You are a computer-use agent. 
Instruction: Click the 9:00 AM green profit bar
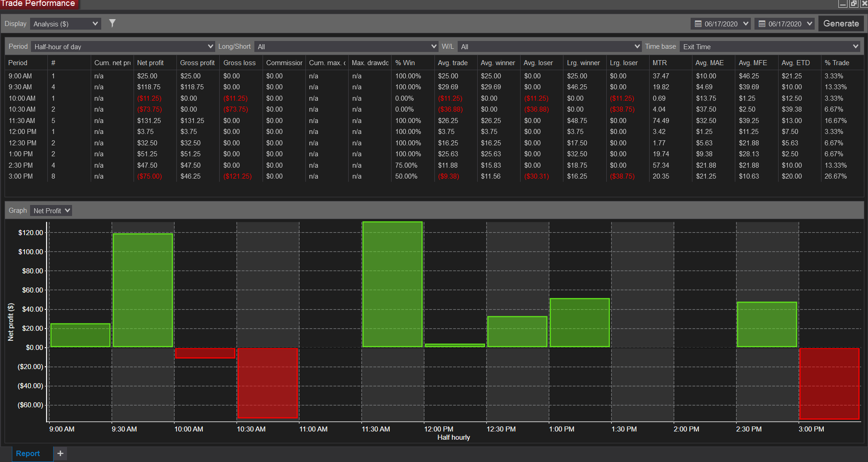[80, 335]
